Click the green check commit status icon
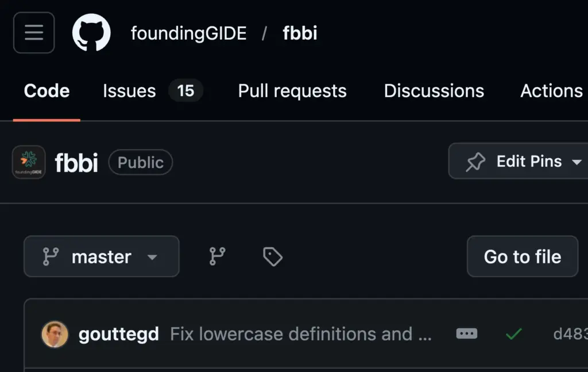Viewport: 588px width, 372px height. [x=513, y=334]
